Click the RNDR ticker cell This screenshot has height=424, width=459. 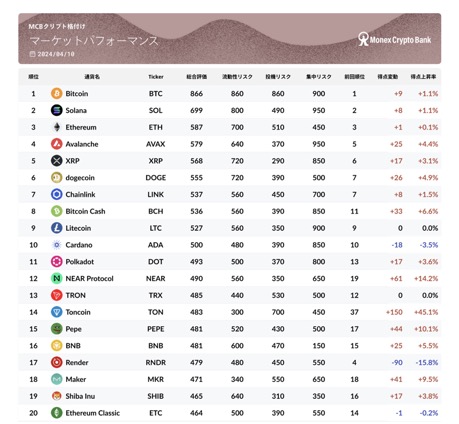(156, 362)
